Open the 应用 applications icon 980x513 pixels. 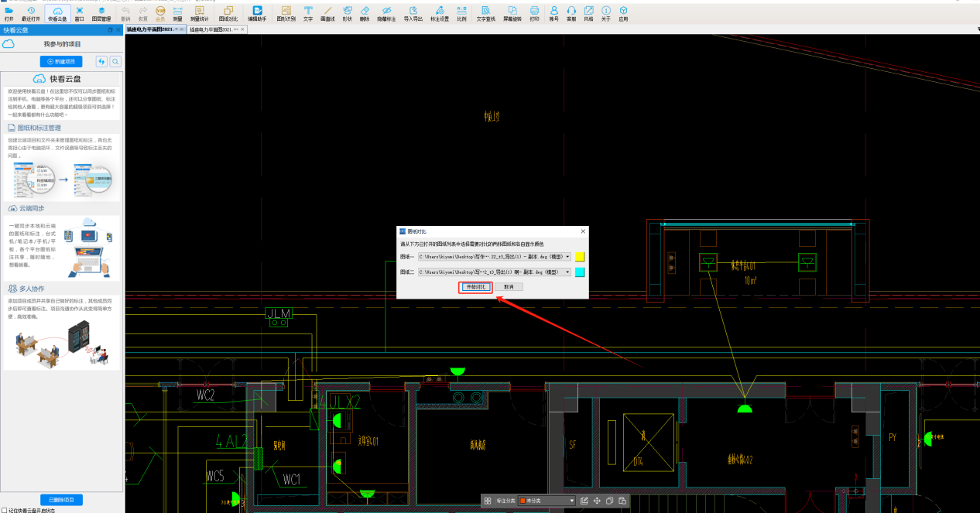click(623, 12)
